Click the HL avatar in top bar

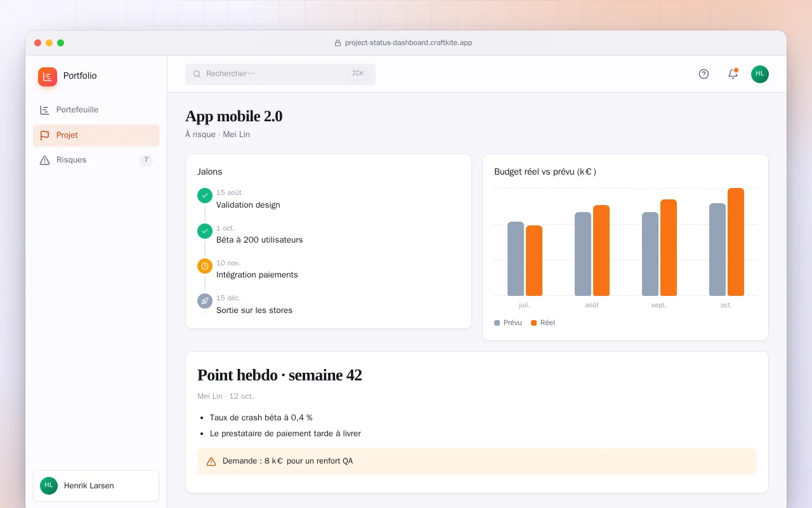[760, 74]
